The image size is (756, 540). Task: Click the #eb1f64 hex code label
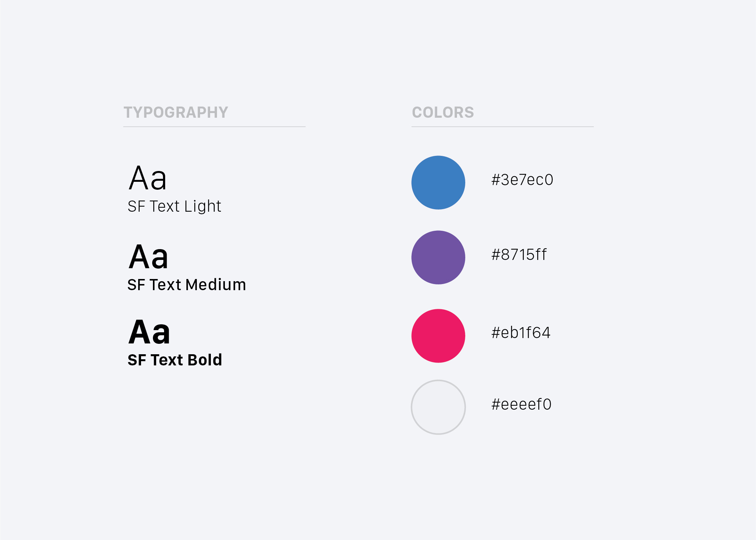click(x=521, y=333)
